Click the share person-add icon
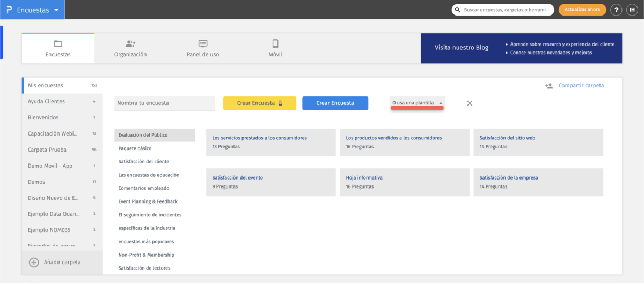Screen dimensions: 644x284 [549, 86]
